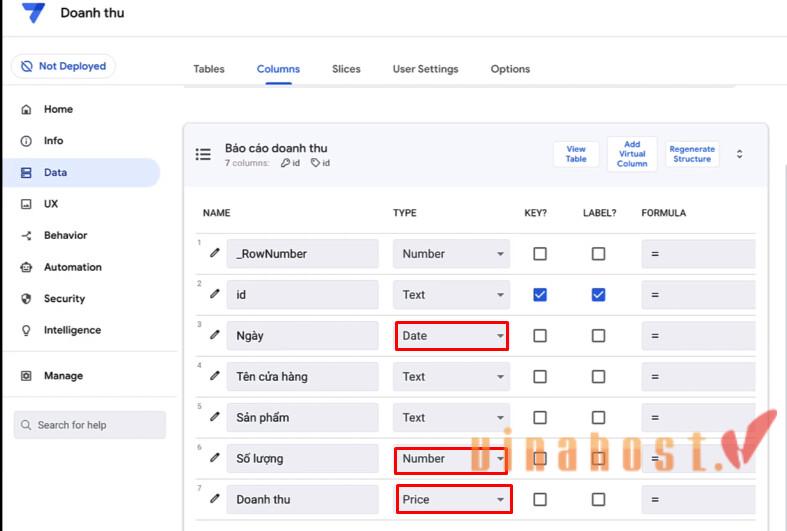Click formula field for Ngày row
787x531 pixels.
coord(698,336)
